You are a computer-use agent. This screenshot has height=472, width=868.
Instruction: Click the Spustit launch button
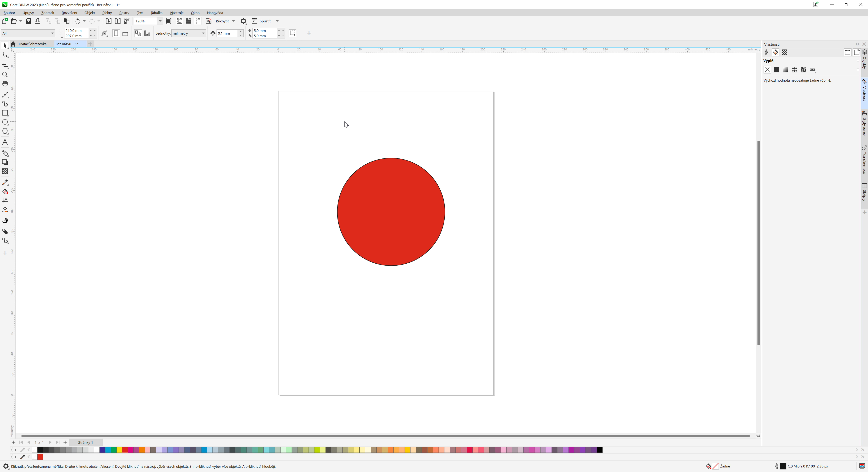tap(265, 21)
